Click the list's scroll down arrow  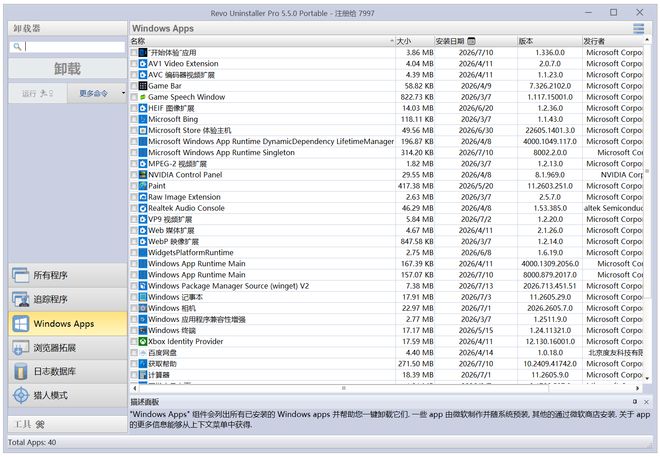pos(647,378)
